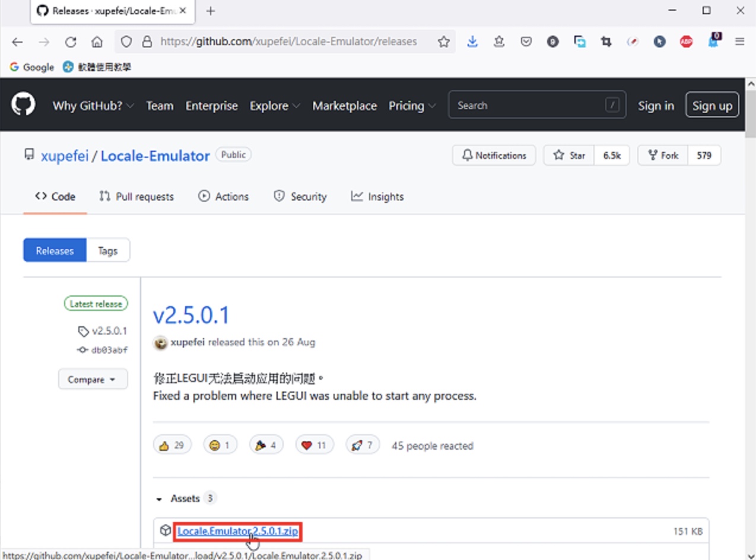
Task: Toggle the heart reaction 11
Action: 315,445
